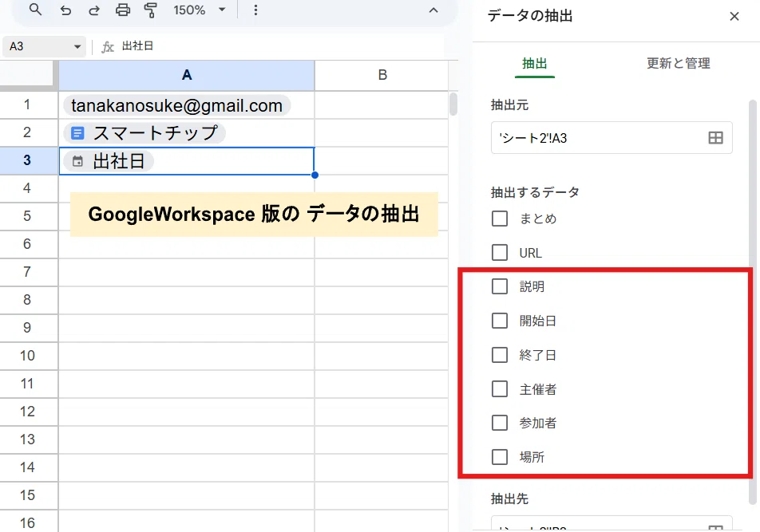The image size is (760, 532).
Task: Select column A header
Action: click(187, 75)
